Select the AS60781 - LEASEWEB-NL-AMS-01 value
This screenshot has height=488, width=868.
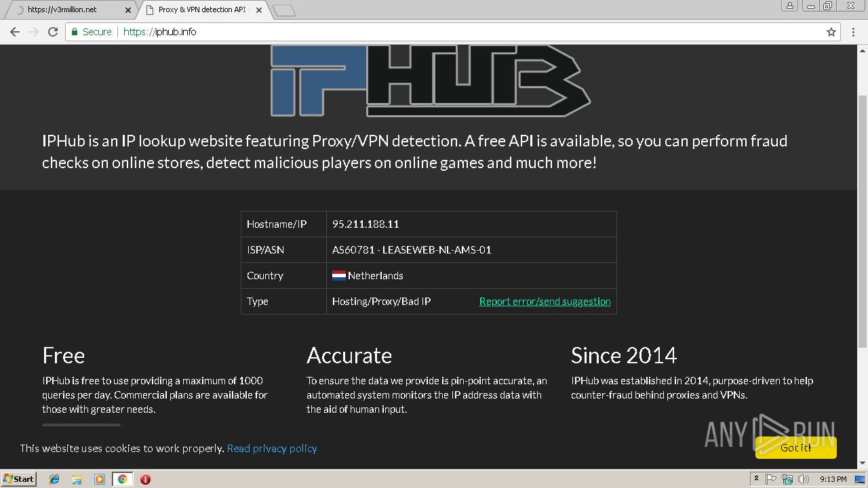pos(412,250)
